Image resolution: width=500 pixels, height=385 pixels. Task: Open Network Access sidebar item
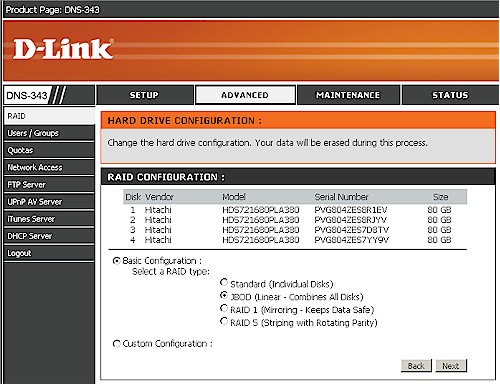click(49, 167)
